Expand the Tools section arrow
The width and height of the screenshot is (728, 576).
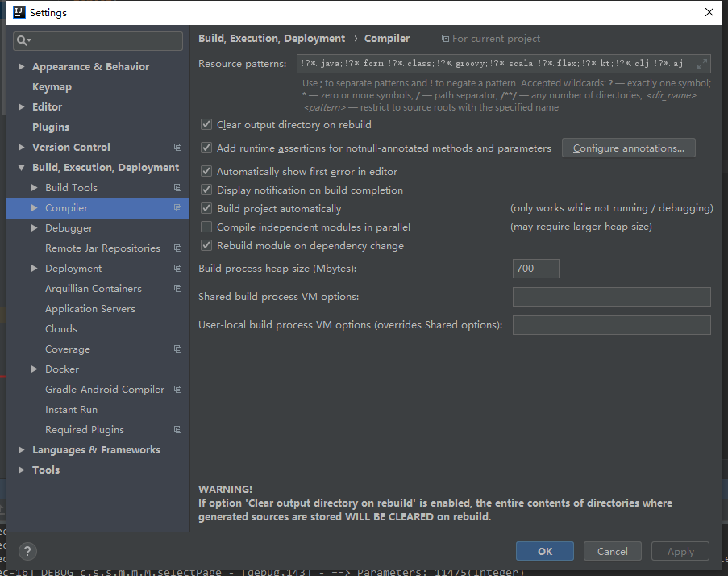(x=21, y=470)
